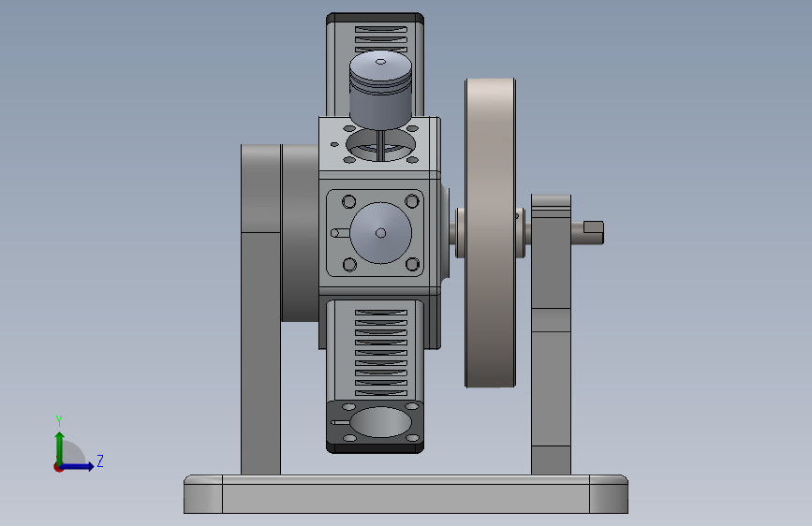
Task: Click the red origin dot of the triad
Action: click(x=58, y=467)
